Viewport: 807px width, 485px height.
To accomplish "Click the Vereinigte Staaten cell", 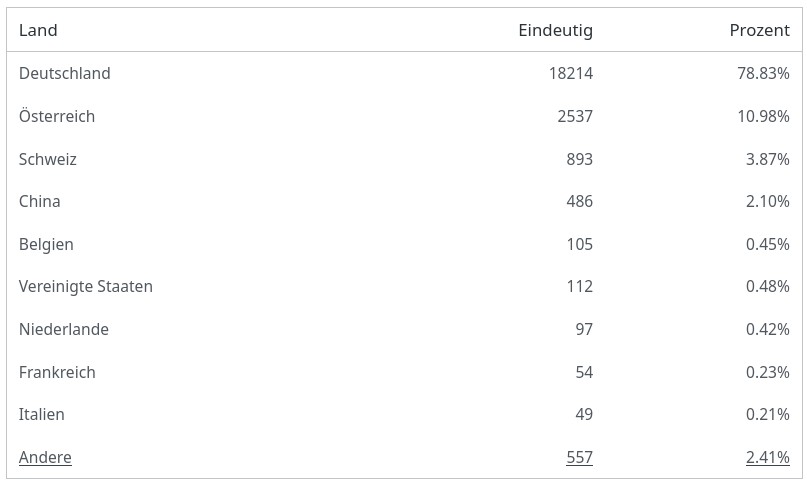I will 86,287.
